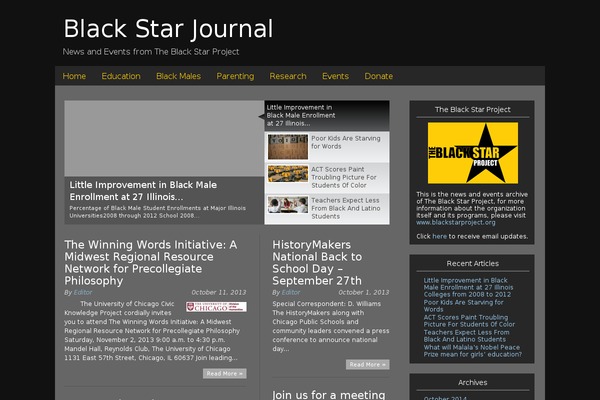This screenshot has width=600, height=400.
Task: Click the 'October 1, 2013' date text
Action: 364,292
